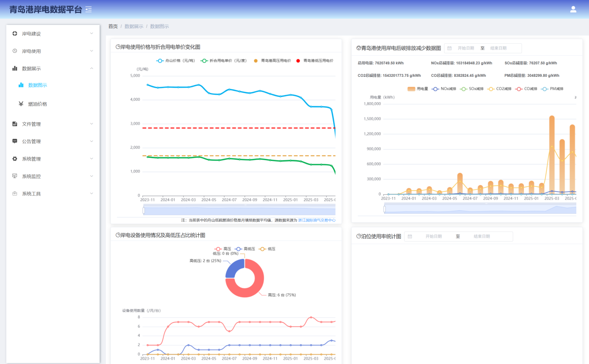Click the clock icon beside 岸电使用
Image resolution: width=589 pixels, height=364 pixels.
[15, 51]
